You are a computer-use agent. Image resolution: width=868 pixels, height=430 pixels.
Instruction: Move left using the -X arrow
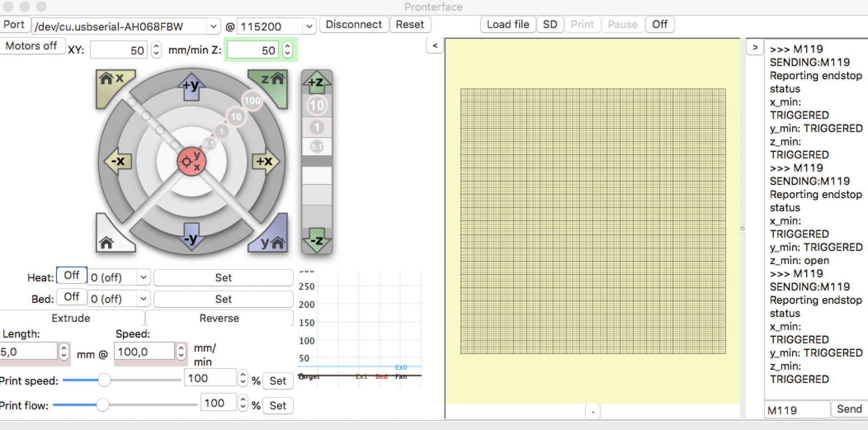coord(117,161)
